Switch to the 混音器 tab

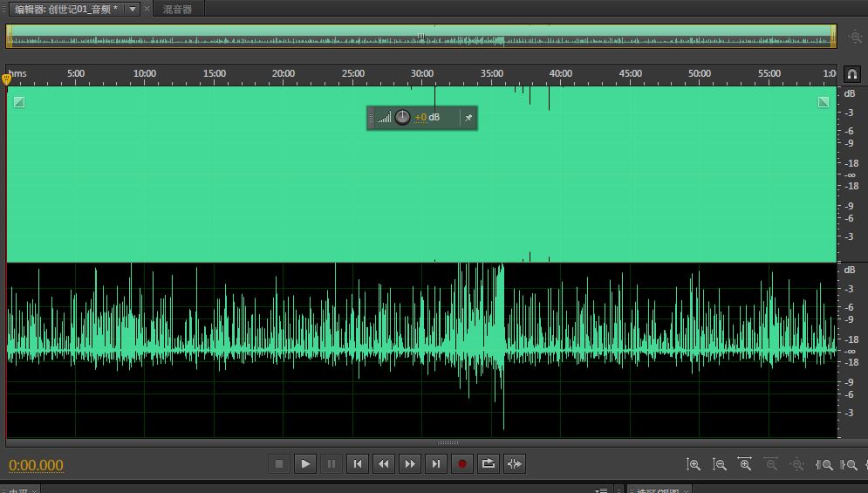(178, 9)
